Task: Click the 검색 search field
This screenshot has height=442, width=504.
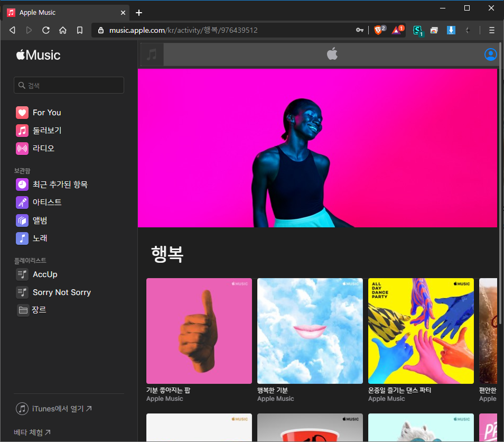Action: tap(69, 85)
